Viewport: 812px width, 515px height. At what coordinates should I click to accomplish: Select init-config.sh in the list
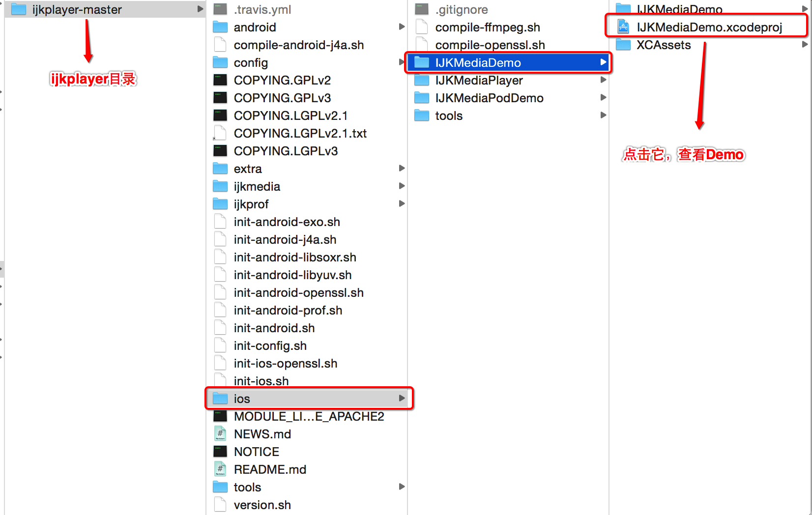click(x=270, y=346)
